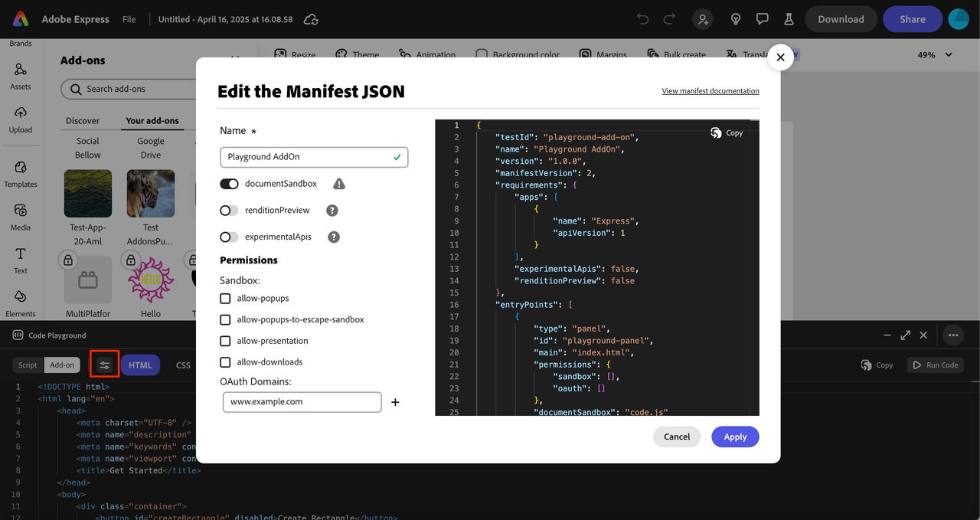Open the Code Playground more options menu

(x=952, y=335)
